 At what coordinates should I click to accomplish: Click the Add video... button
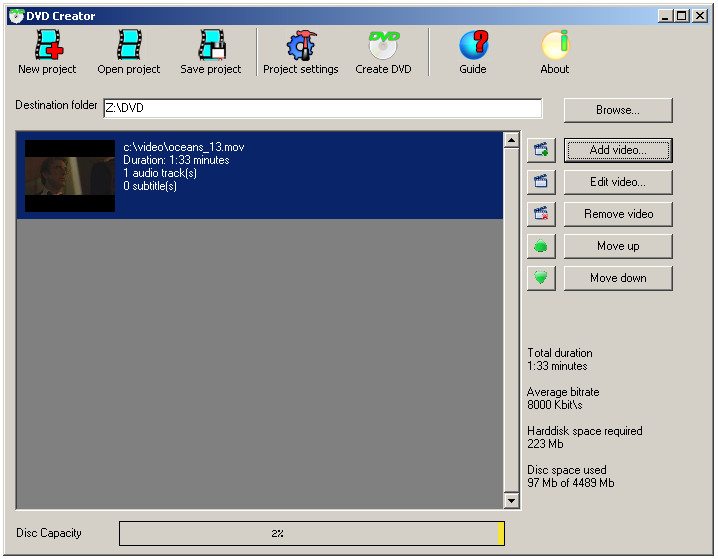[x=618, y=150]
